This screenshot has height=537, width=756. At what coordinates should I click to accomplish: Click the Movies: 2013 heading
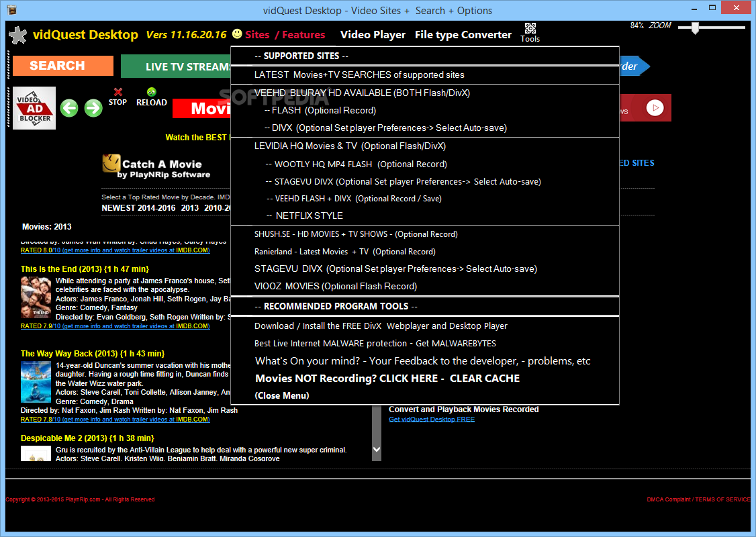(47, 227)
